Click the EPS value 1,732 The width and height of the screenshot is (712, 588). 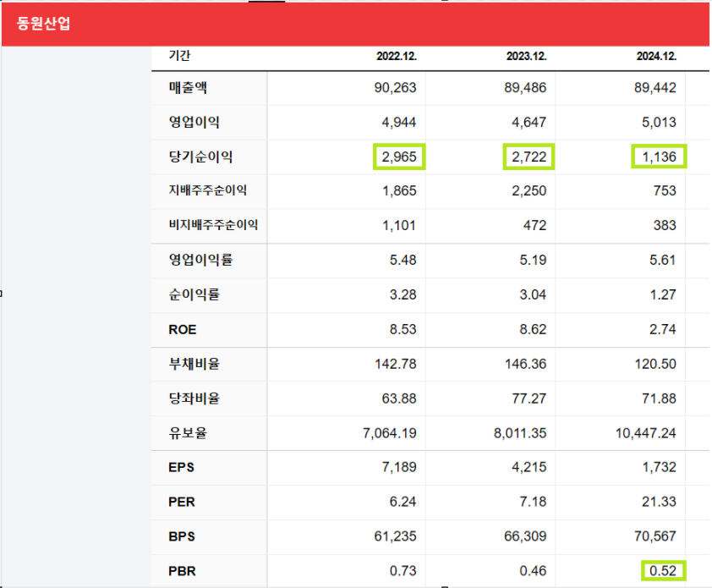point(659,467)
